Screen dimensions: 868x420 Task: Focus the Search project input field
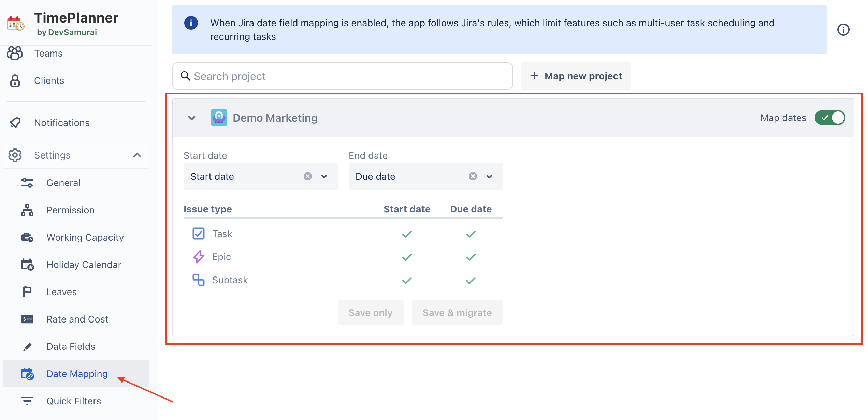click(343, 76)
